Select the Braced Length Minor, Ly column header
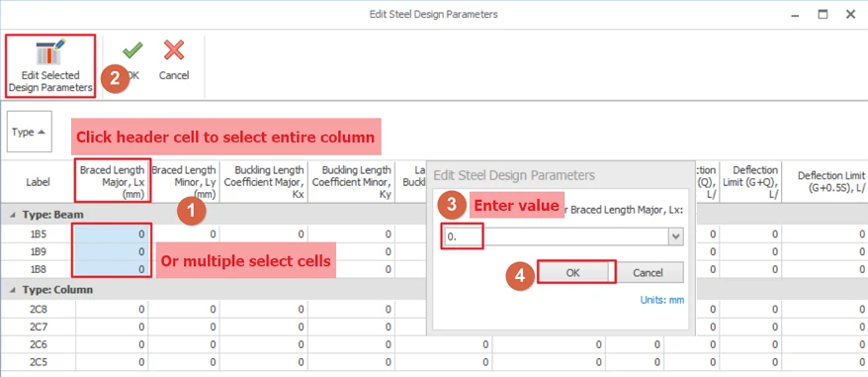The width and height of the screenshot is (868, 377). point(184,182)
